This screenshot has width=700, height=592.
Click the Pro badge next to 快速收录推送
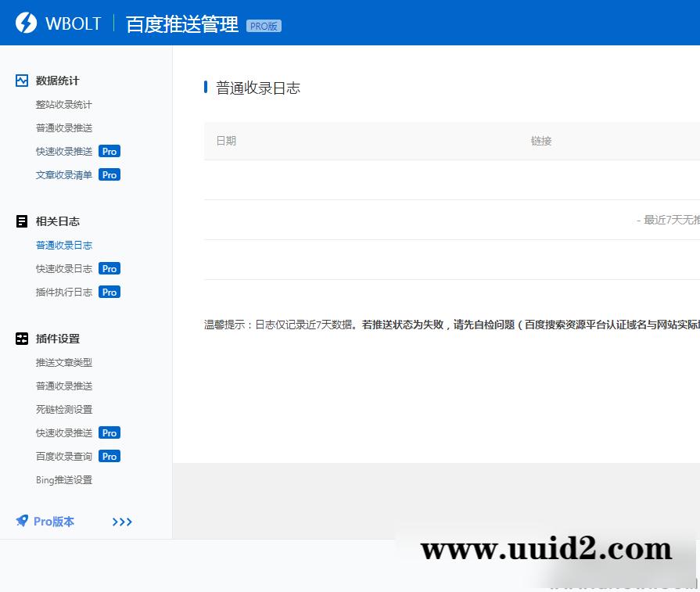pyautogui.click(x=109, y=151)
